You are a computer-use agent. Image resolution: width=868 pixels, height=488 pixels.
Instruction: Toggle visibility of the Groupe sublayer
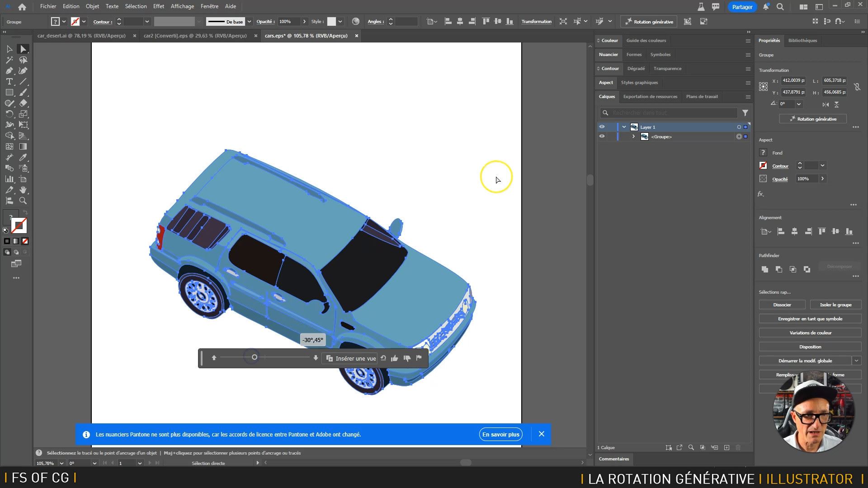pyautogui.click(x=602, y=136)
